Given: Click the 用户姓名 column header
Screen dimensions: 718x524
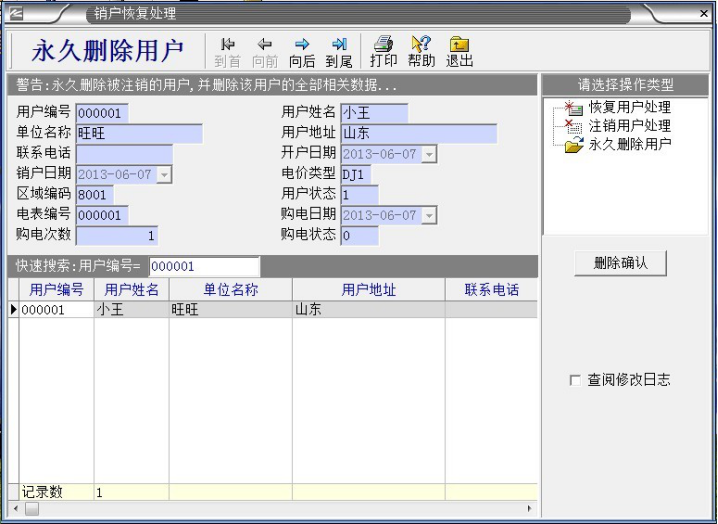Looking at the screenshot, I should pos(131,290).
